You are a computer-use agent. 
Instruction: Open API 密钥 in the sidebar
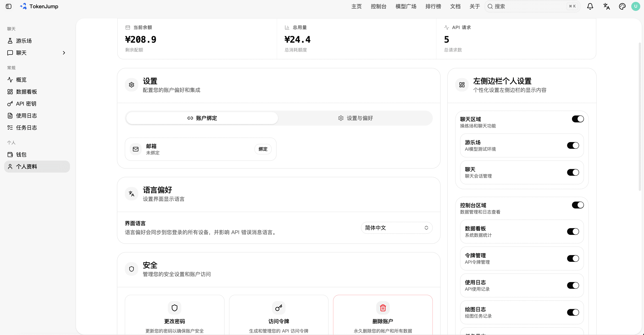coord(37,104)
